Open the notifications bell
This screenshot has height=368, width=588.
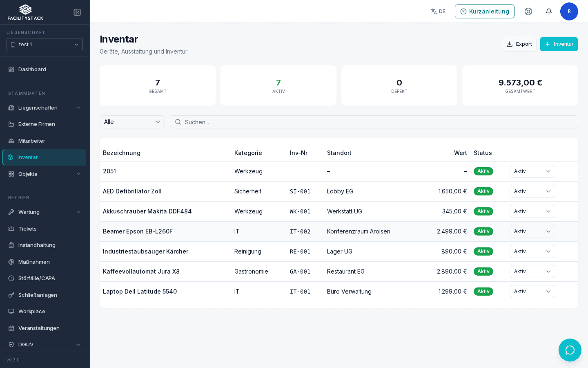coord(549,11)
